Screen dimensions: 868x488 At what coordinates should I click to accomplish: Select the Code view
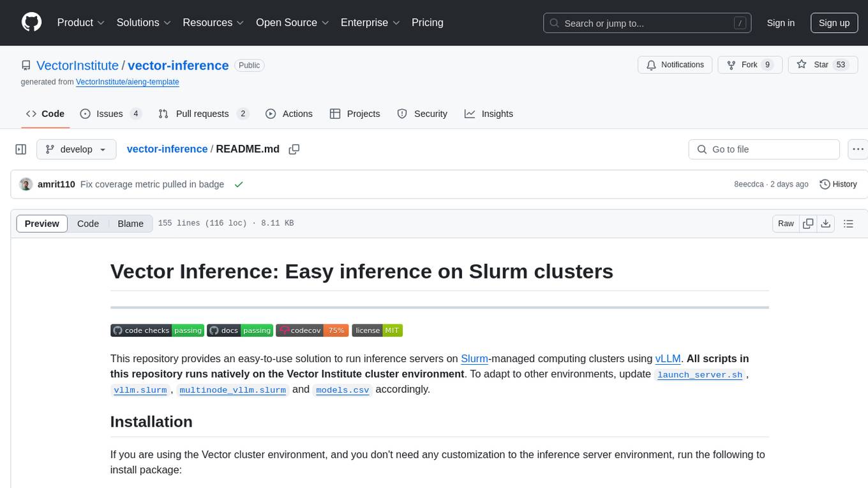88,224
